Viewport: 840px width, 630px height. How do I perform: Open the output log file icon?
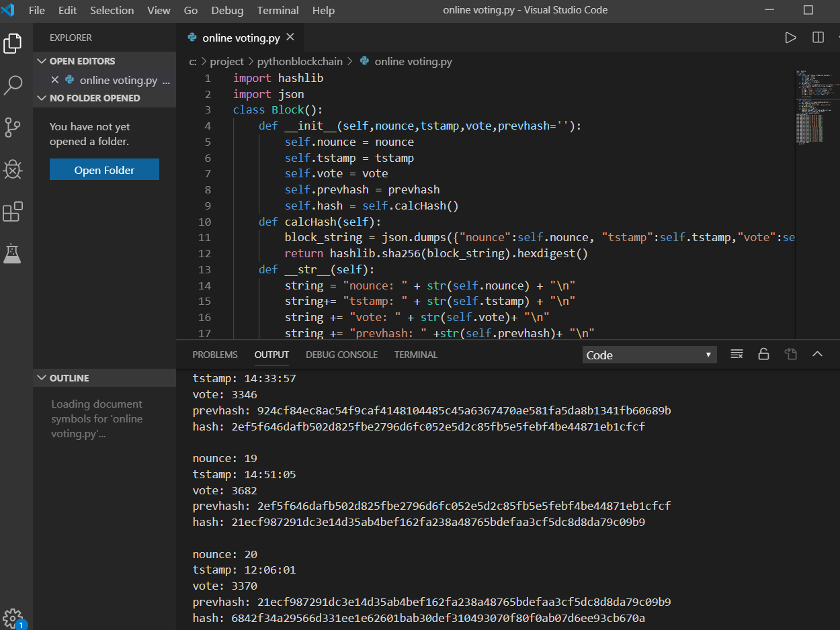[790, 354]
